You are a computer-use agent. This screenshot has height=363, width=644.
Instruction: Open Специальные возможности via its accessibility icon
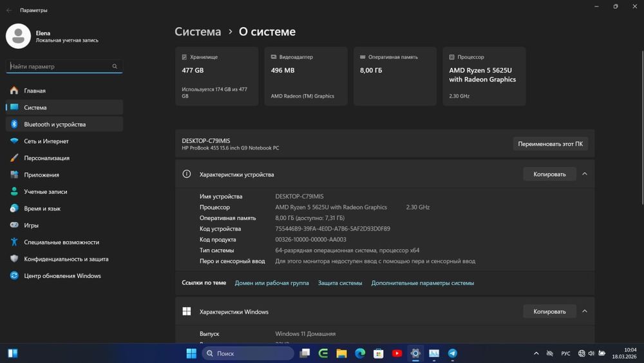tap(14, 242)
